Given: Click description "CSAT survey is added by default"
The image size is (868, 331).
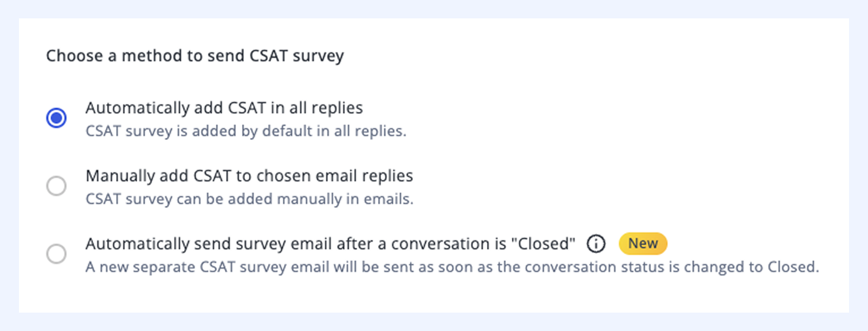Looking at the screenshot, I should (246, 132).
